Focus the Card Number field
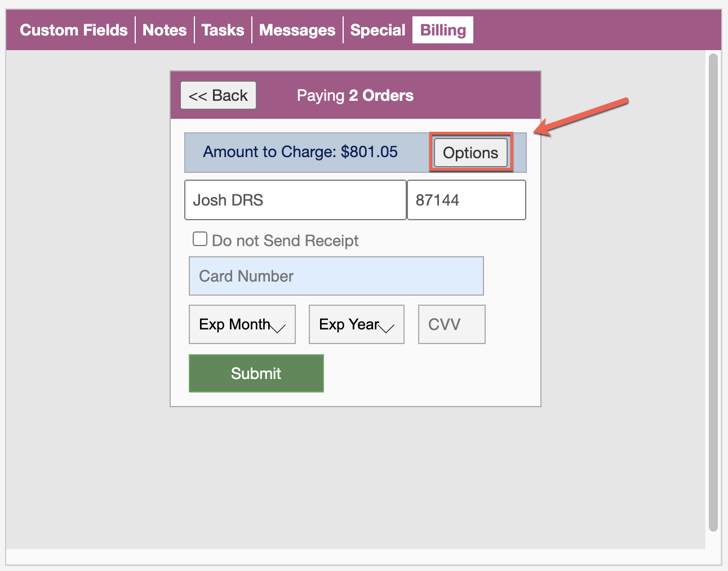 336,276
